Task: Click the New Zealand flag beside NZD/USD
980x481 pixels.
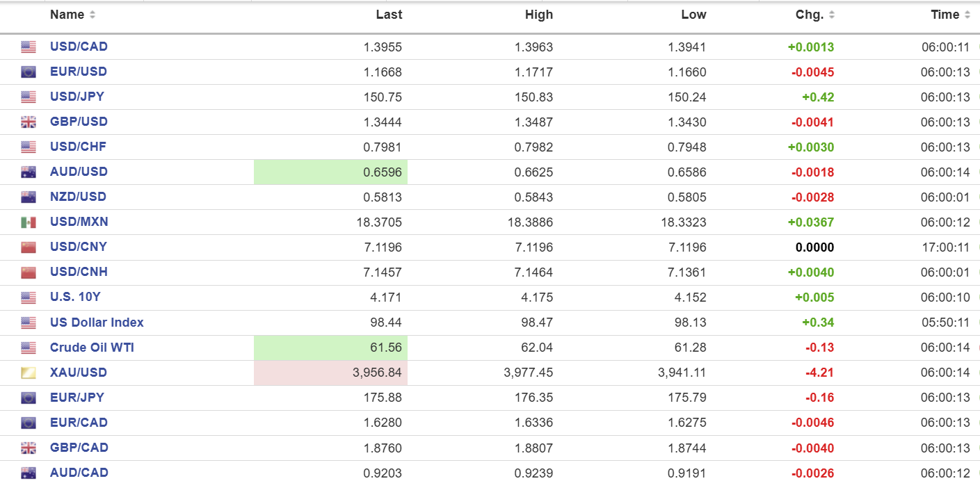Action: pos(28,197)
